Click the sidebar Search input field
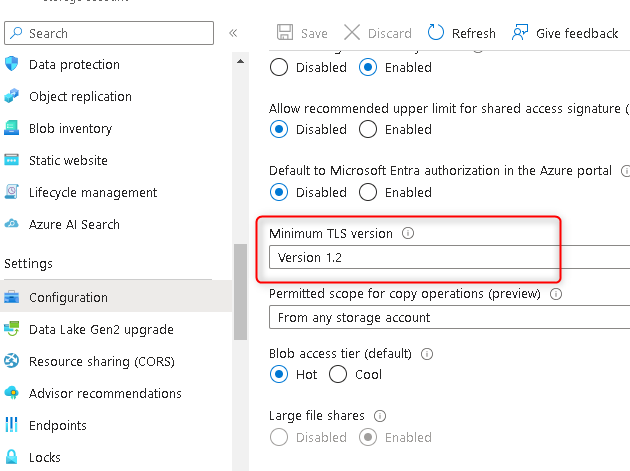The height and width of the screenshot is (471, 630). [x=109, y=33]
